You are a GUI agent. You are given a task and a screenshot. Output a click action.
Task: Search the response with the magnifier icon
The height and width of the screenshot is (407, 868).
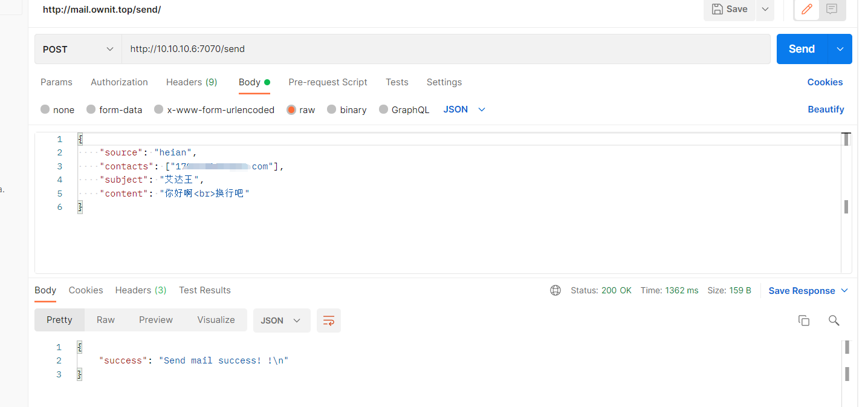click(834, 321)
